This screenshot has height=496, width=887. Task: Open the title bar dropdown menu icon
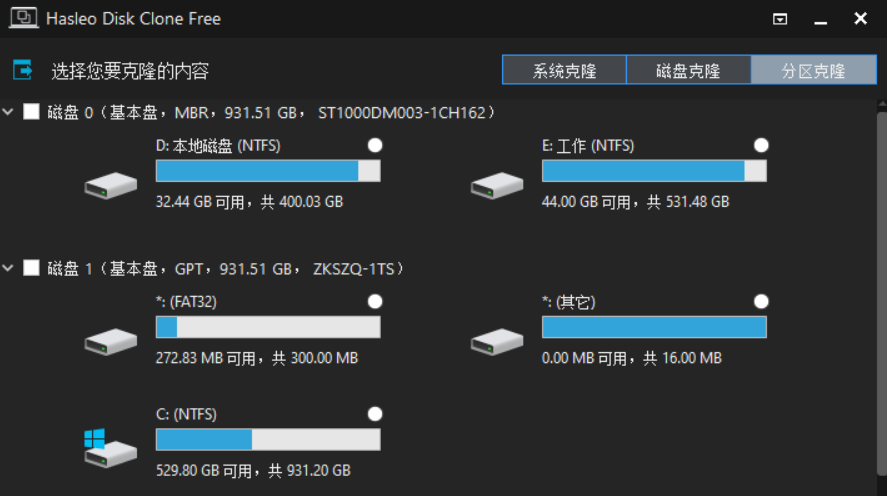pos(780,19)
